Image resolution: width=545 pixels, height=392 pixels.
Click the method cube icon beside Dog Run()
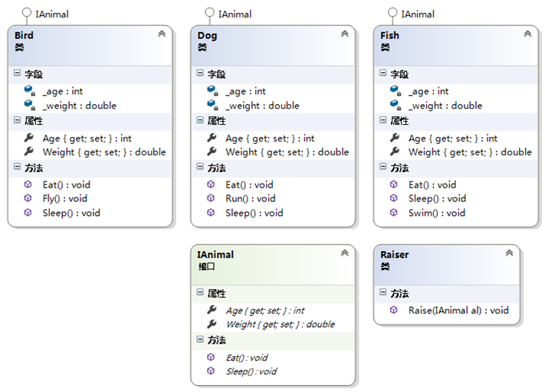point(211,198)
